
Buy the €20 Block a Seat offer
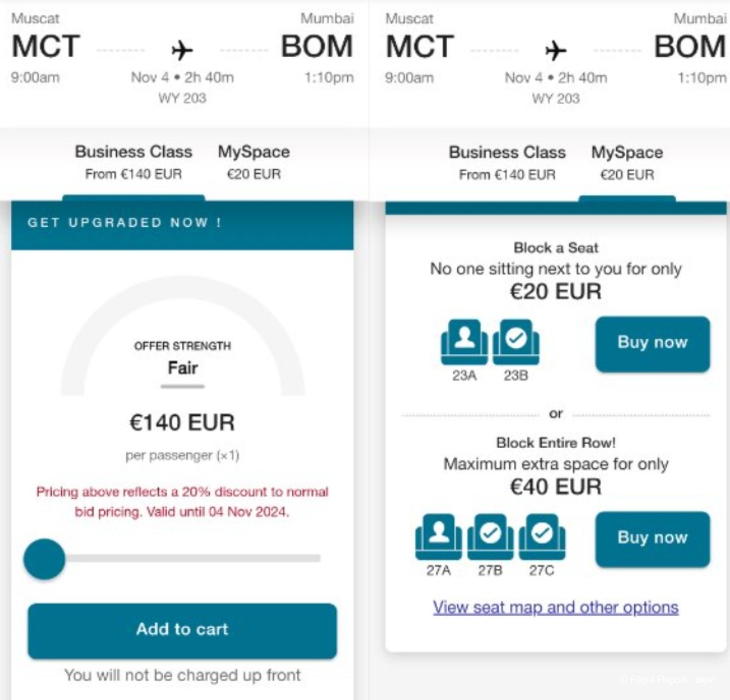point(652,344)
